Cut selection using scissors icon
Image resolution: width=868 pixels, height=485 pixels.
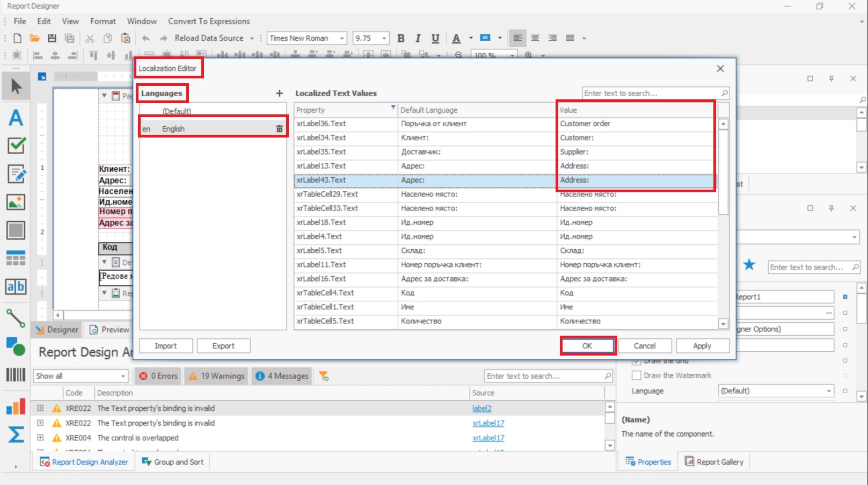[x=90, y=38]
